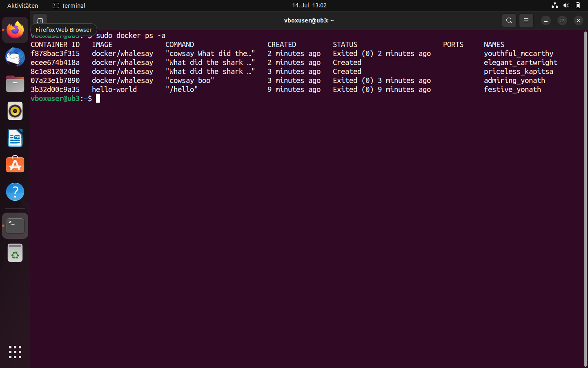
Task: Open the terminal hamburger menu
Action: point(526,20)
